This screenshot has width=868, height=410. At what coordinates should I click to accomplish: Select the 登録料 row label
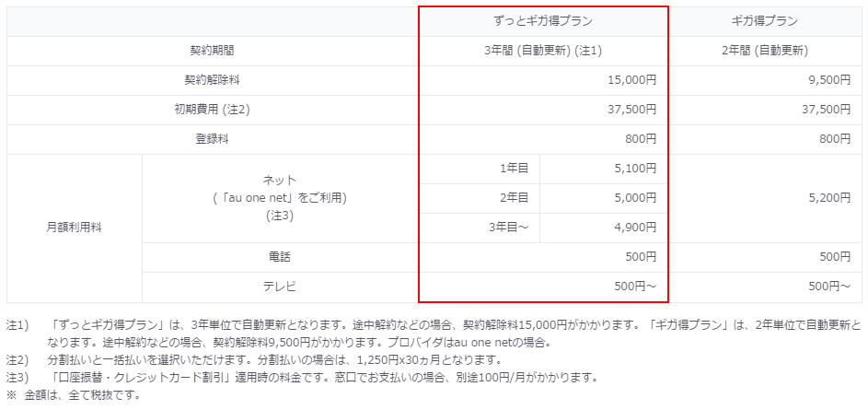(213, 139)
